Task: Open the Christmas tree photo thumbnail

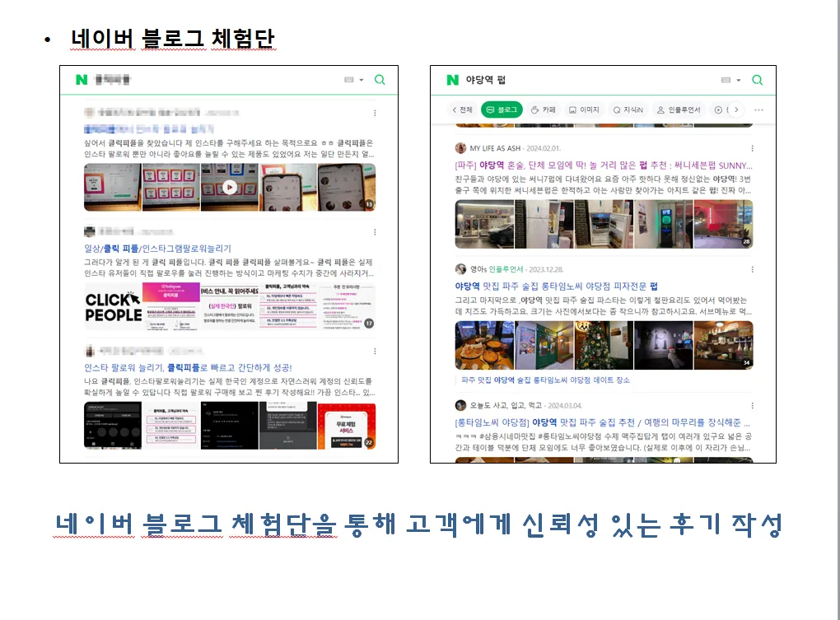Action: pos(604,345)
